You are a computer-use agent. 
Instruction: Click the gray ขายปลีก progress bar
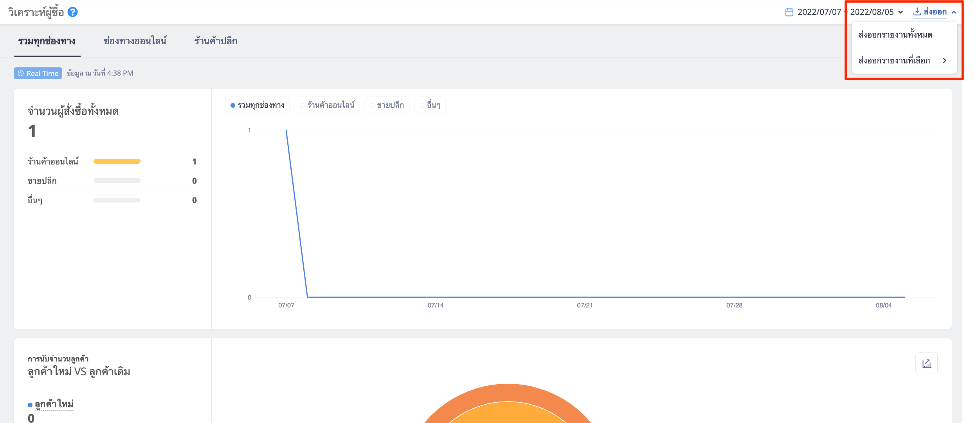point(117,181)
